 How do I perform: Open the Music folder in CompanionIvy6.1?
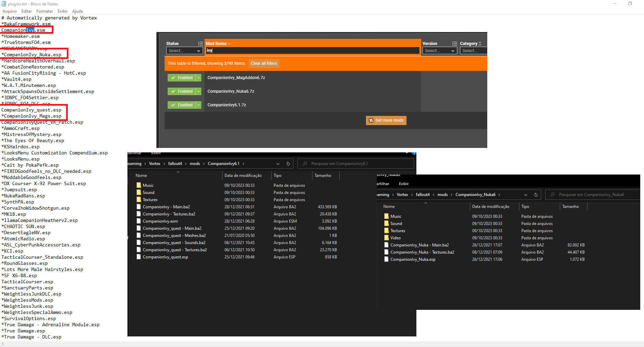pyautogui.click(x=148, y=185)
